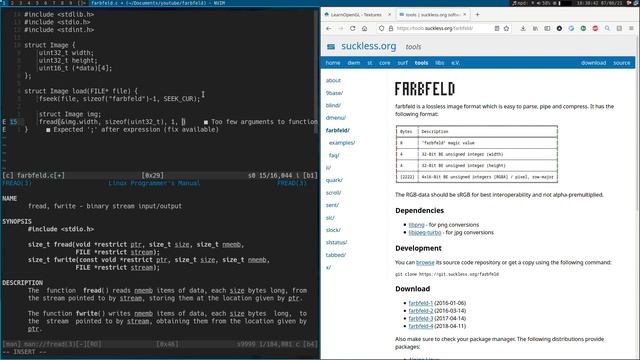
Task: Click the browser forward arrow
Action: click(341, 29)
